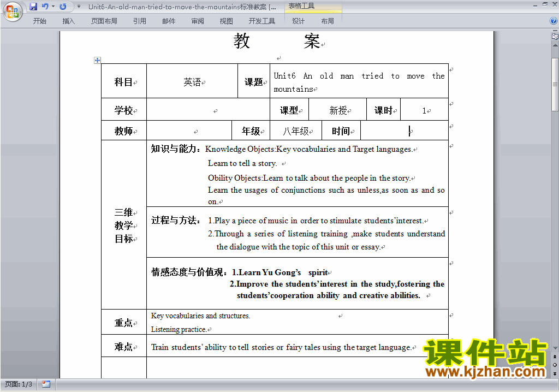The image size is (559, 392).
Task: Open the 审阅 tab
Action: (x=198, y=21)
